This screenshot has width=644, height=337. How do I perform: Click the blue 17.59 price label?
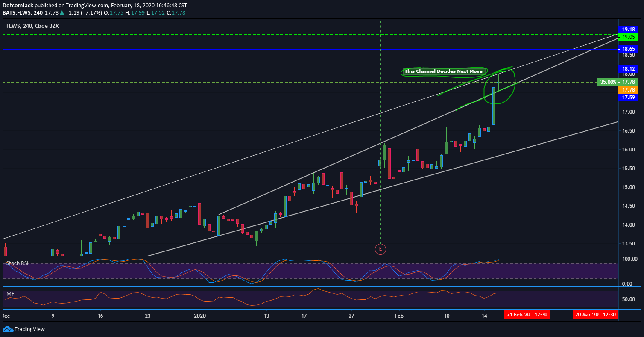628,98
